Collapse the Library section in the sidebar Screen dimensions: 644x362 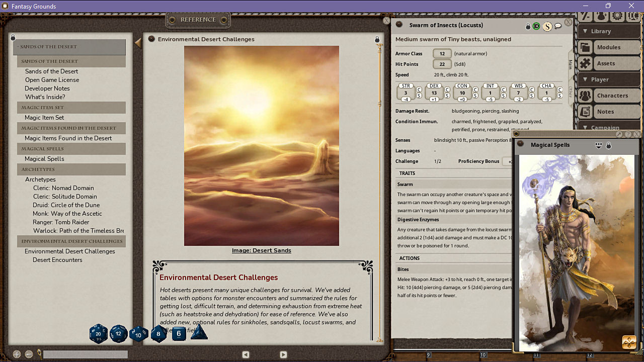(x=585, y=31)
